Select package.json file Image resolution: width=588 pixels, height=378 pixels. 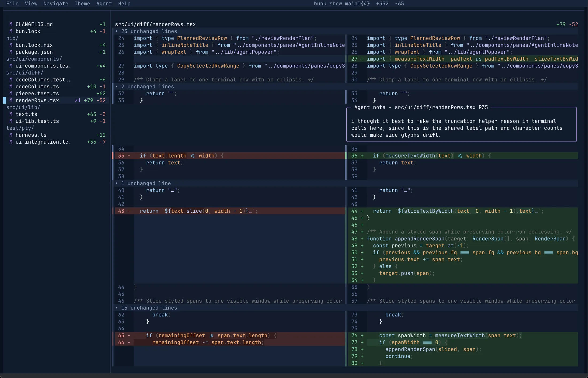tap(56, 52)
